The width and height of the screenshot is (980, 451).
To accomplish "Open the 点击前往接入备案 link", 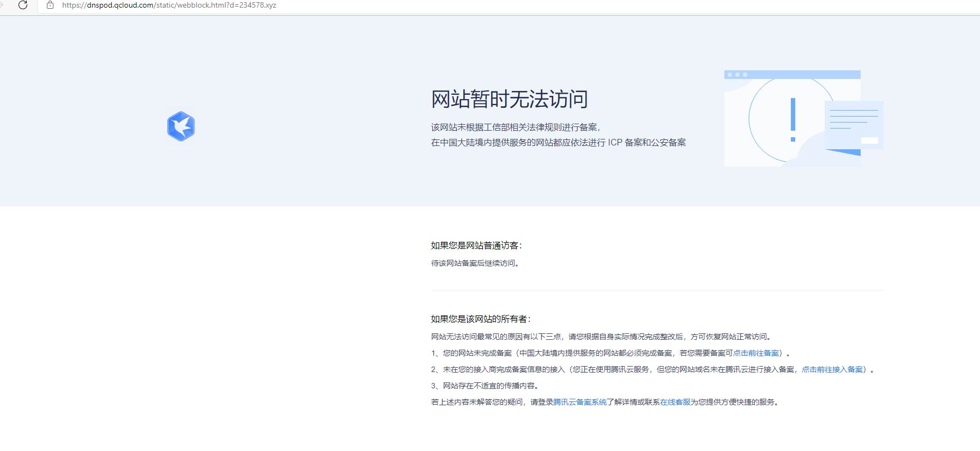I will click(x=832, y=370).
